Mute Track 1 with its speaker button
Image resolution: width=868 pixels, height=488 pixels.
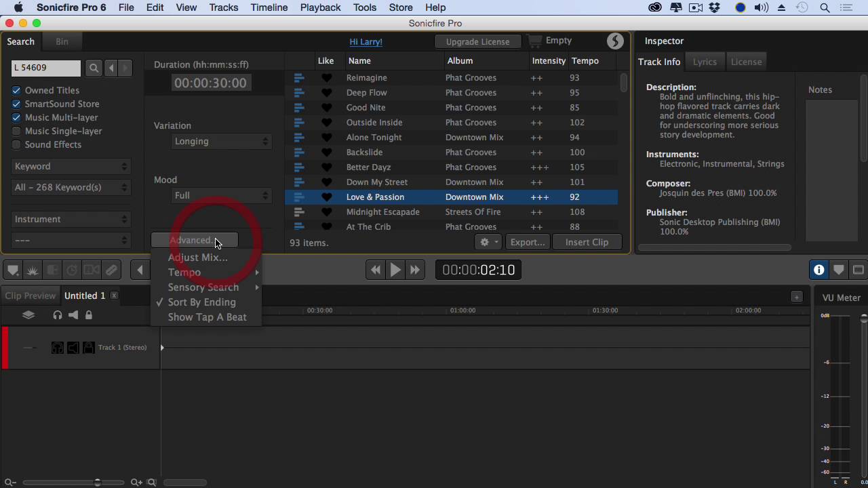73,348
